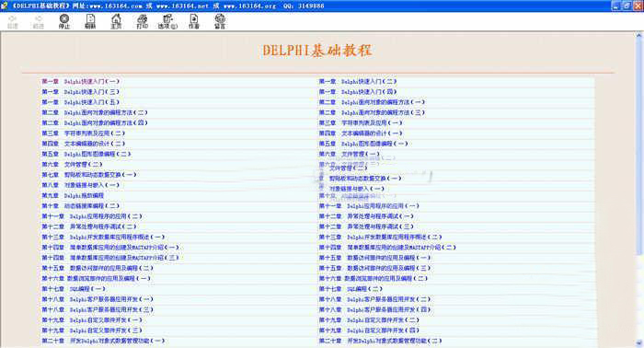This screenshot has width=644, height=348.
Task: Open 第十九章 Delphi自定义部件开发(四)
Action: point(369,331)
